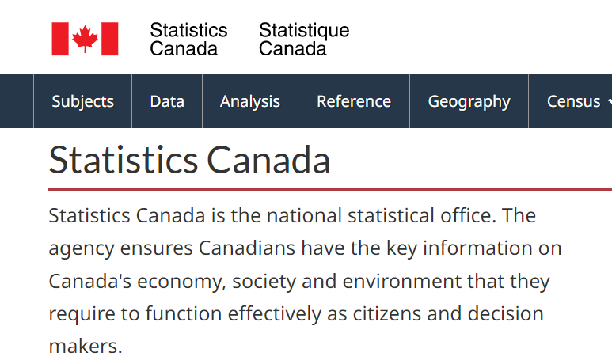Click the English 'Statistics Canada' wordmark in header

coord(188,39)
